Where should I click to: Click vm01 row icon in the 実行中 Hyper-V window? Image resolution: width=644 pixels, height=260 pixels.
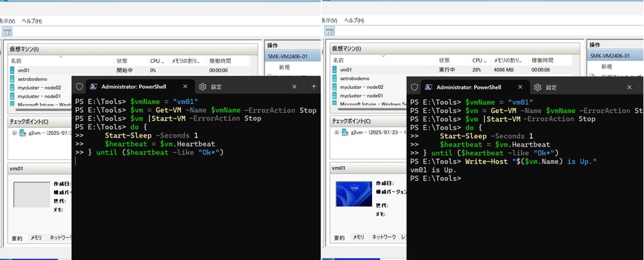point(335,70)
